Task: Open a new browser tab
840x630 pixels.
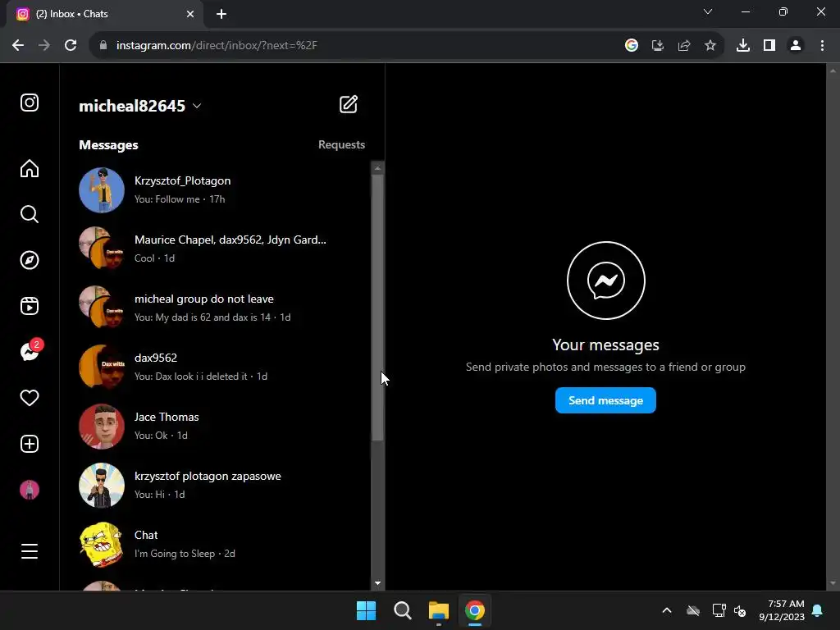Action: (x=221, y=14)
